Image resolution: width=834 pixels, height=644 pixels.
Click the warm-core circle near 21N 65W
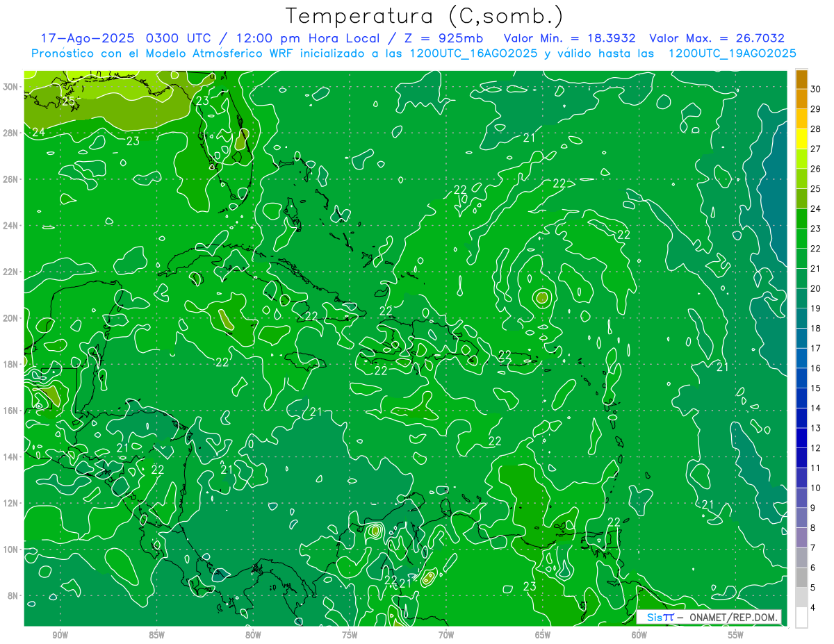(542, 297)
